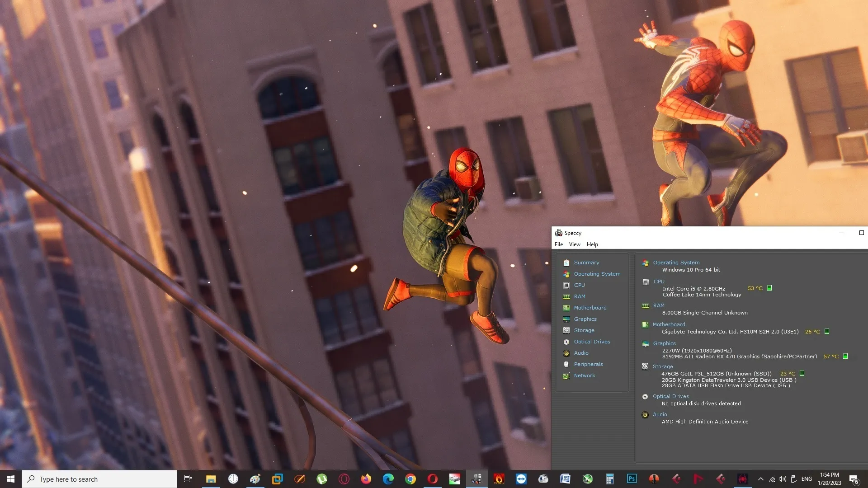
Task: Click the RAM heading link in summary
Action: (x=659, y=305)
